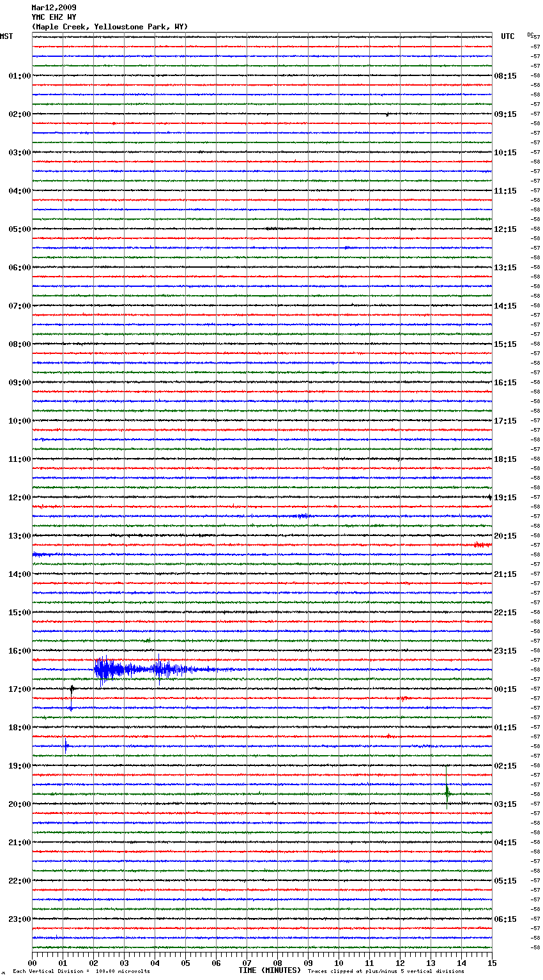543x980 pixels.
Task: Click the DC offset column header
Action: (530, 34)
